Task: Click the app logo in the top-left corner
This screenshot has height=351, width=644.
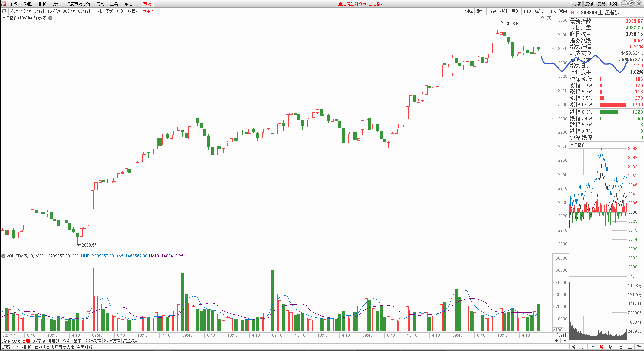Action: pos(4,4)
